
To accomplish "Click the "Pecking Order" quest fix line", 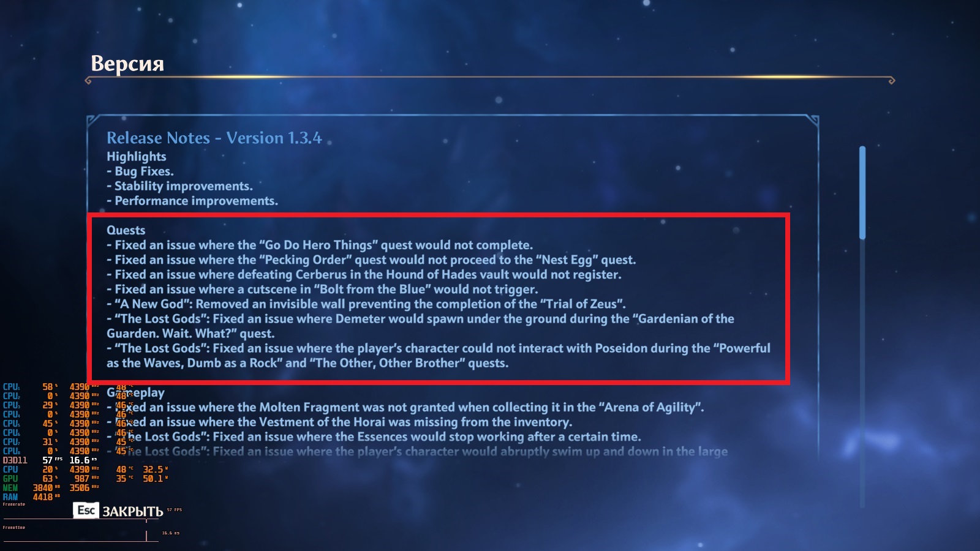I will click(x=371, y=260).
